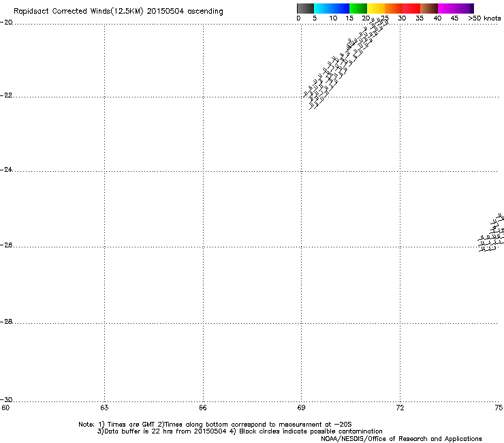The image size is (504, 443).
Task: Click the '-24' latitude axis label
Action: (6, 169)
